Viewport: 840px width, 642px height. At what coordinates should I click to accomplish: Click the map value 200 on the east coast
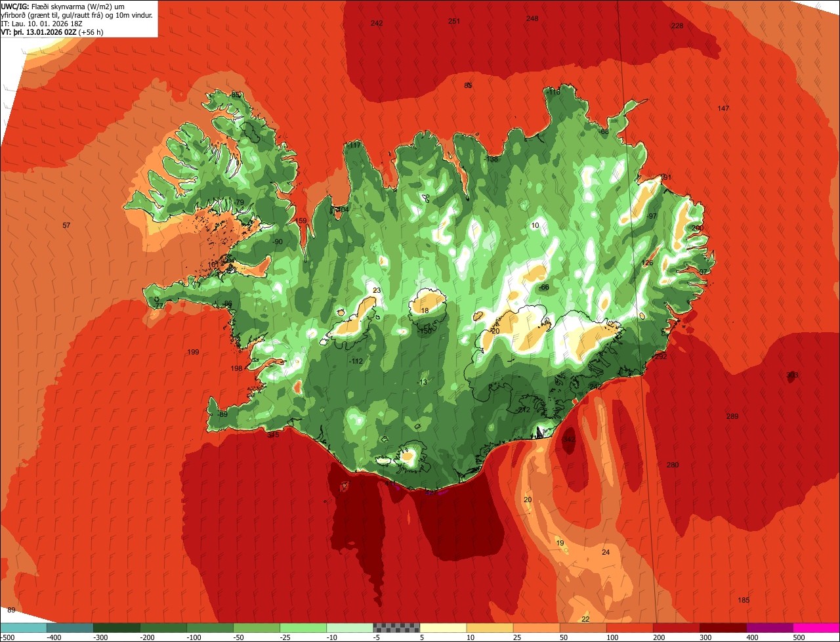[x=698, y=228]
